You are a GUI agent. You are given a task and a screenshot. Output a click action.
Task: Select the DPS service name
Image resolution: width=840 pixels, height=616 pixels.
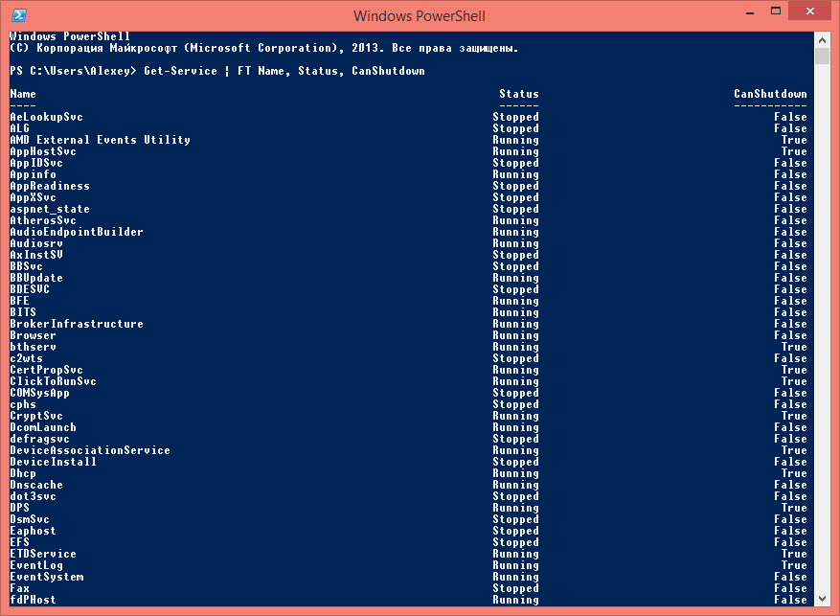(20, 508)
